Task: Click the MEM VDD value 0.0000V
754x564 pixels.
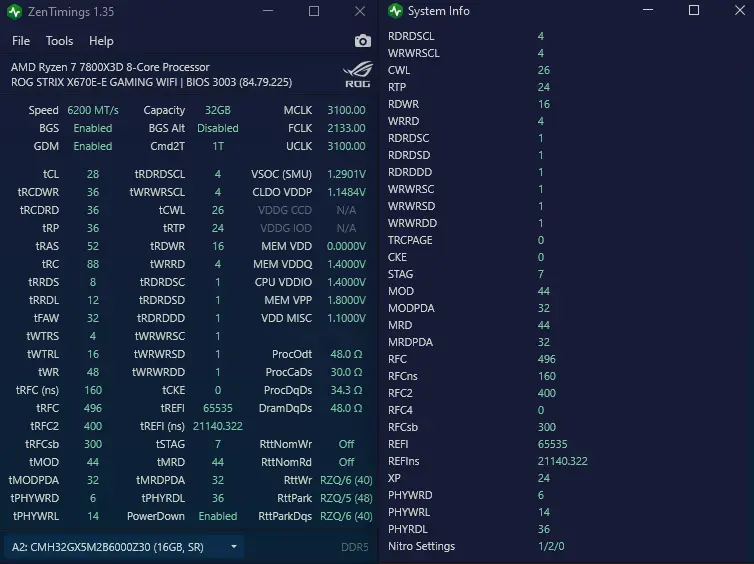Action: 346,246
